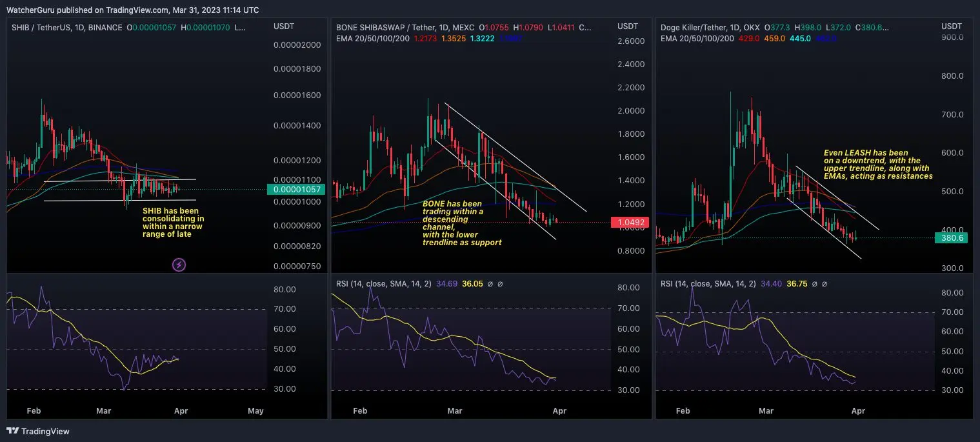980x442 pixels.
Task: Click the USDT currency label on LEASH chart
Action: coord(952,26)
